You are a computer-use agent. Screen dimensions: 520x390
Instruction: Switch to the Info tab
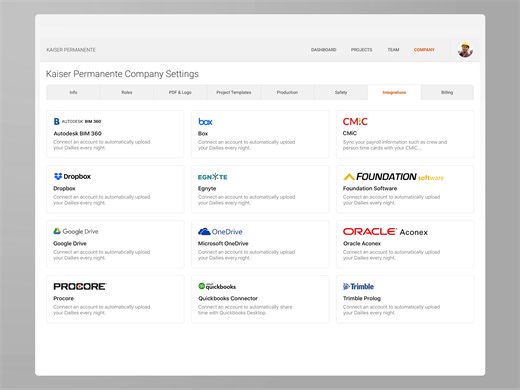coord(73,92)
